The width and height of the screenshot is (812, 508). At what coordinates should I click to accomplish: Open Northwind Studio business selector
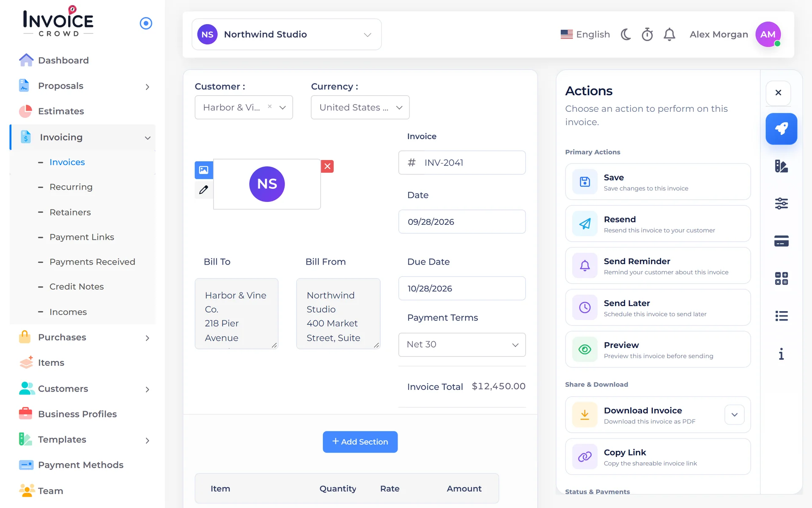[x=286, y=34]
